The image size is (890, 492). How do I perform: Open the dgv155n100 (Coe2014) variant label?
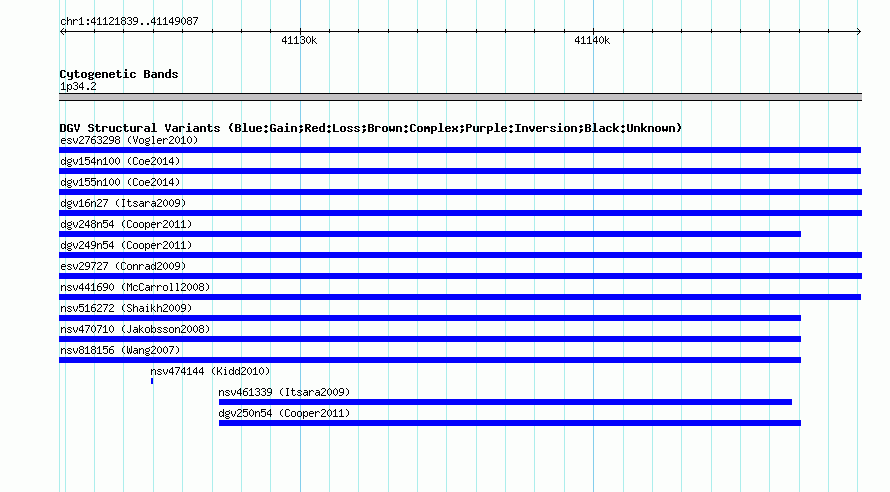[120, 182]
